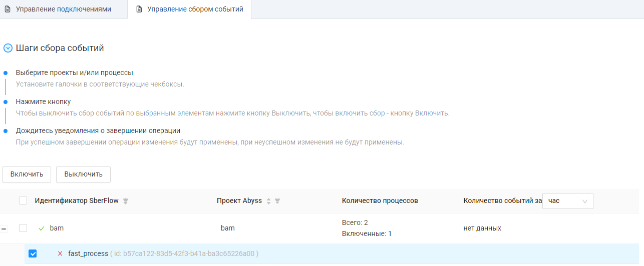Click the sort arrows in Проект Abyss column

[x=268, y=201]
